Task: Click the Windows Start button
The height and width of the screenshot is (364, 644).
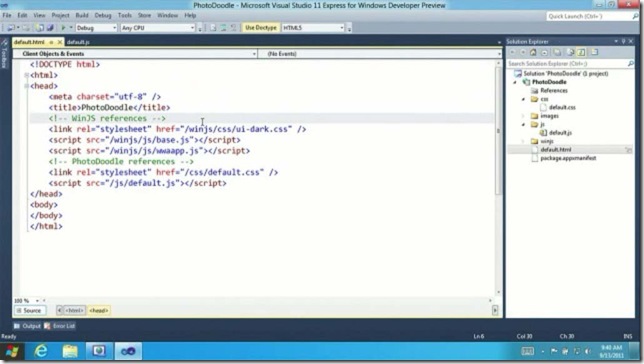Action: coord(12,351)
